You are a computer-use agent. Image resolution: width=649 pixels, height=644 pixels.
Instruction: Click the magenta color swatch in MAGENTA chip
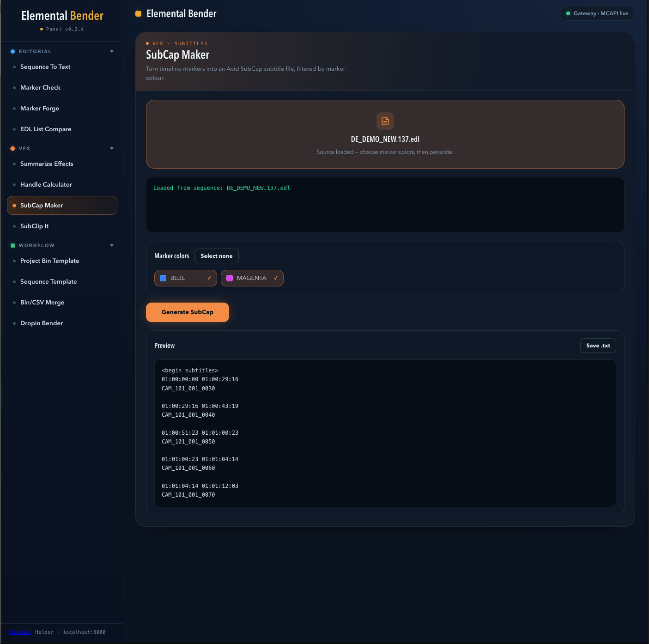[x=230, y=278]
